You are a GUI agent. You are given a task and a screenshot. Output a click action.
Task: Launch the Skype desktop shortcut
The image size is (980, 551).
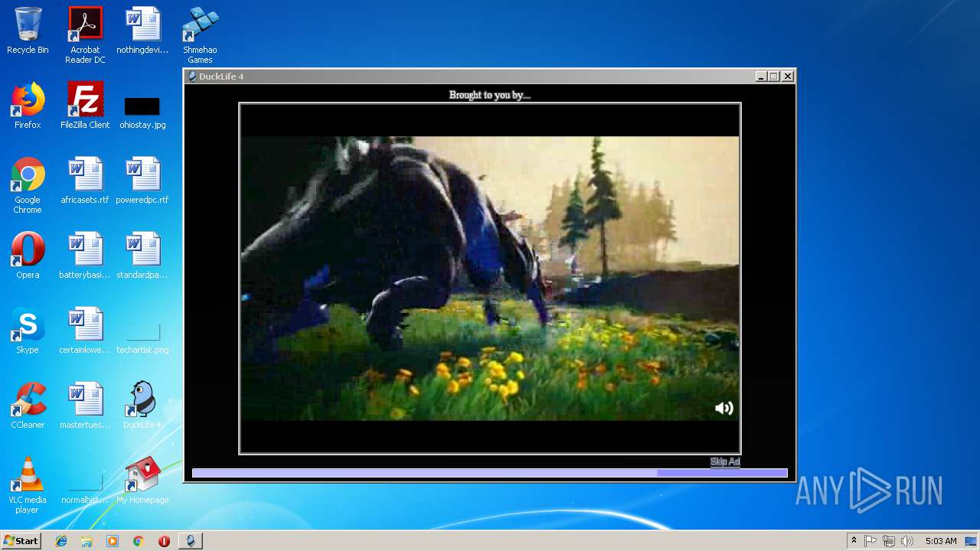(x=28, y=331)
